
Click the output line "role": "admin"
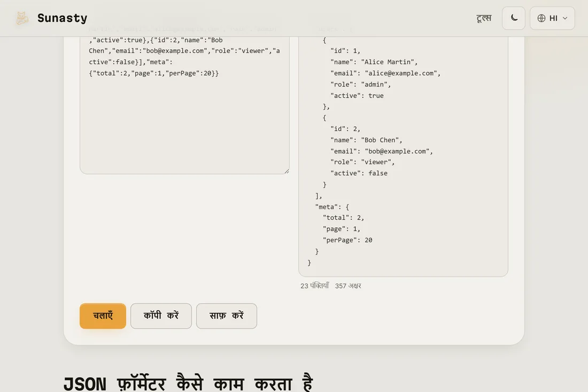pyautogui.click(x=360, y=84)
